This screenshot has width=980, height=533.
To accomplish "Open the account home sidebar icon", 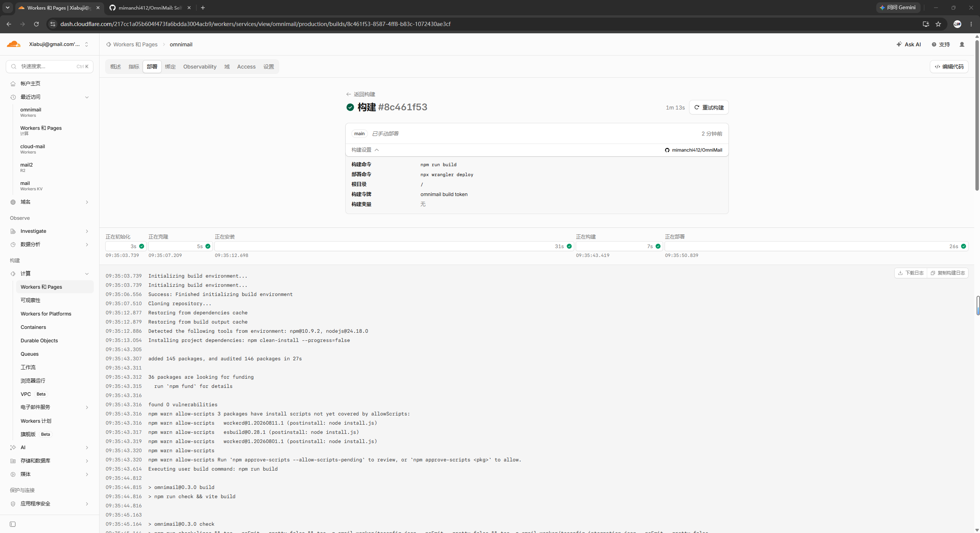I will point(13,83).
